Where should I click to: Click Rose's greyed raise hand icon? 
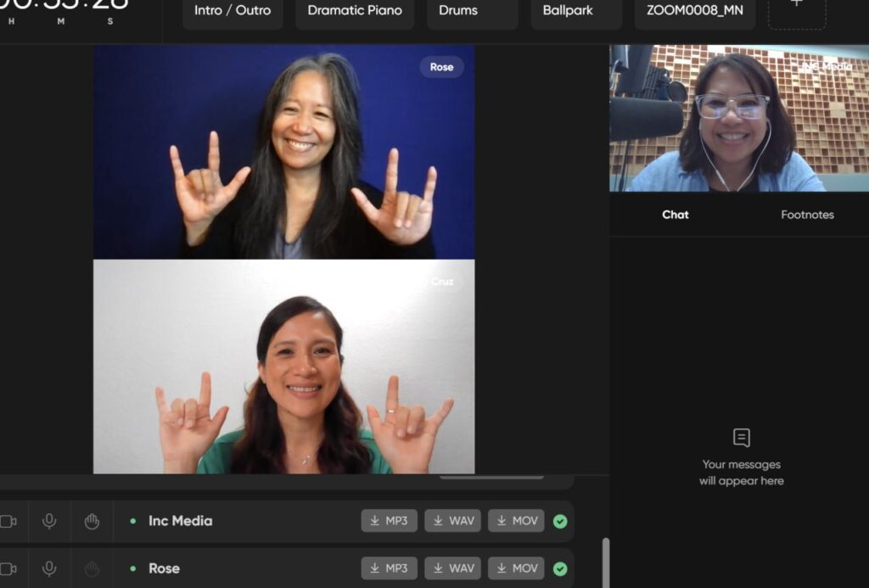[91, 568]
